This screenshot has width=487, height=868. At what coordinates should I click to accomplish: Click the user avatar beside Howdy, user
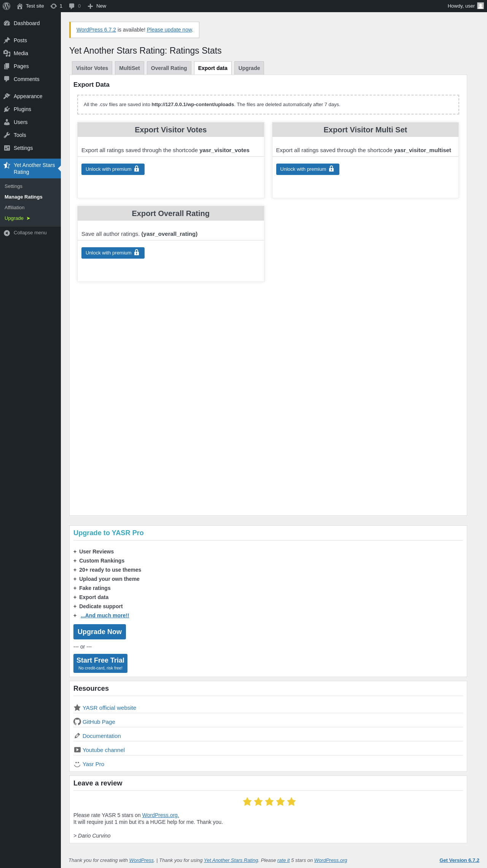point(481,6)
